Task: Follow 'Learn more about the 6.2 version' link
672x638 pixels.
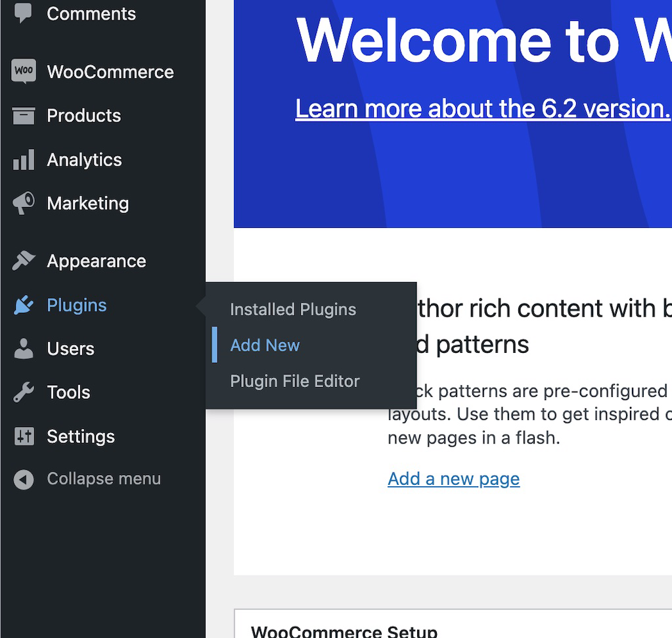Action: tap(483, 108)
